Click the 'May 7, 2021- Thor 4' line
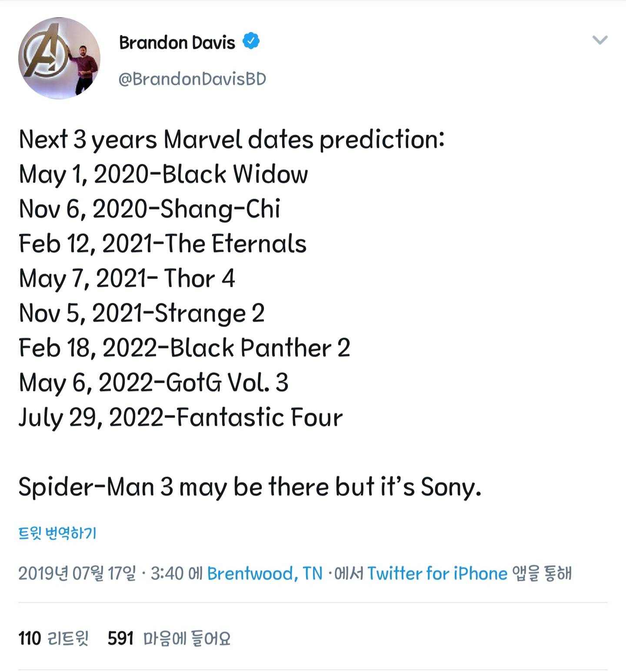This screenshot has height=672, width=626. (x=127, y=278)
